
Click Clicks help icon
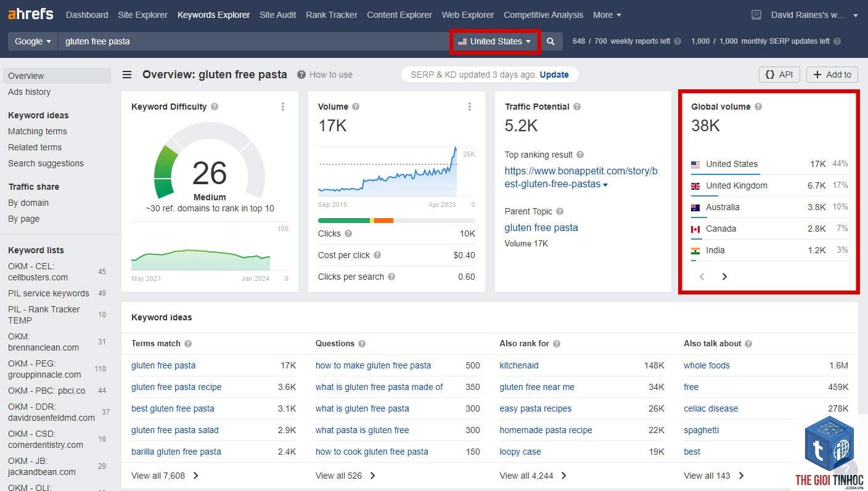348,233
